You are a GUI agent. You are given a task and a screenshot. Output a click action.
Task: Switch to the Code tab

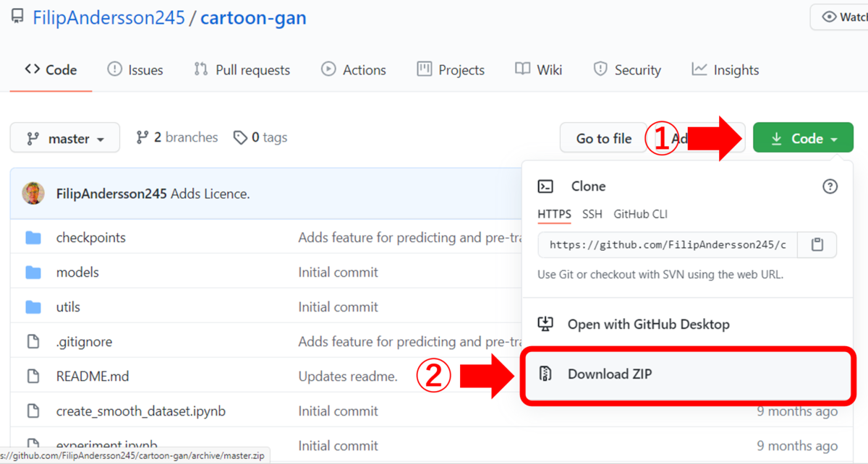pos(51,70)
